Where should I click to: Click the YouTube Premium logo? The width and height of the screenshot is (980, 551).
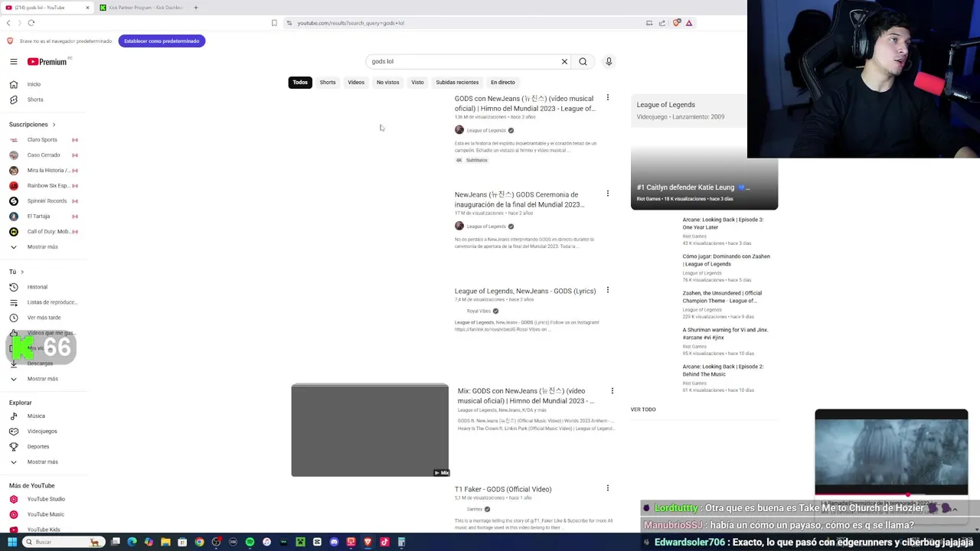point(47,61)
